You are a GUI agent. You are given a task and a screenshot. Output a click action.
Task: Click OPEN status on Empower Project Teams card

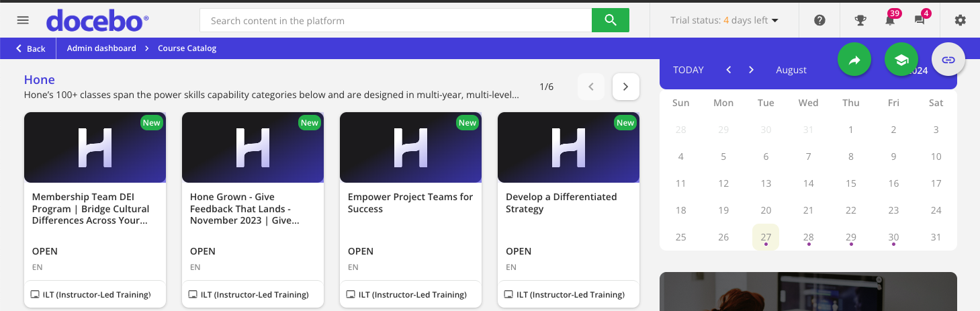click(x=361, y=251)
